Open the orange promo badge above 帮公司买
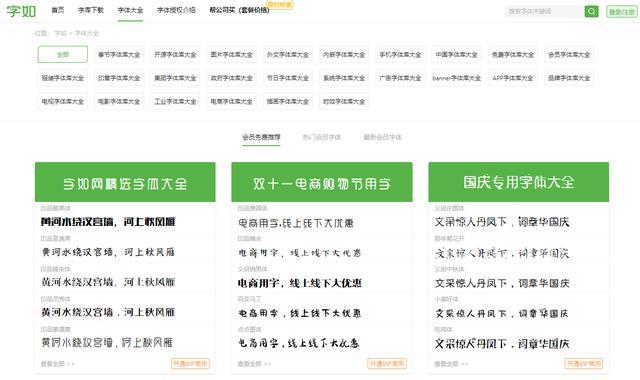This screenshot has height=380, width=640. (279, 4)
